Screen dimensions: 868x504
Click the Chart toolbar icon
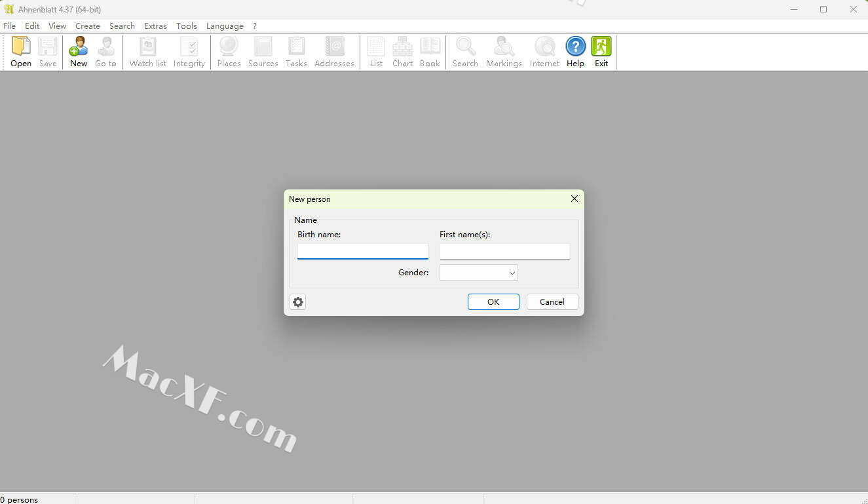coord(402,47)
